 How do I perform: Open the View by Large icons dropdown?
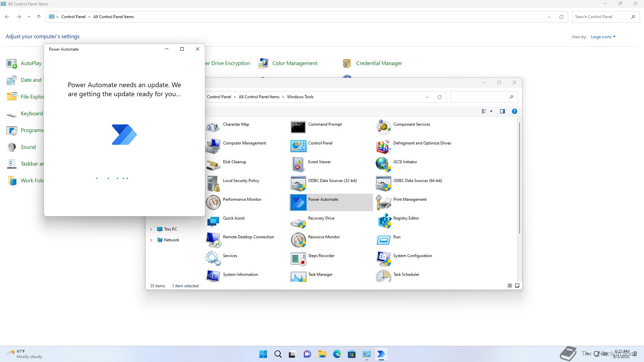[603, 37]
